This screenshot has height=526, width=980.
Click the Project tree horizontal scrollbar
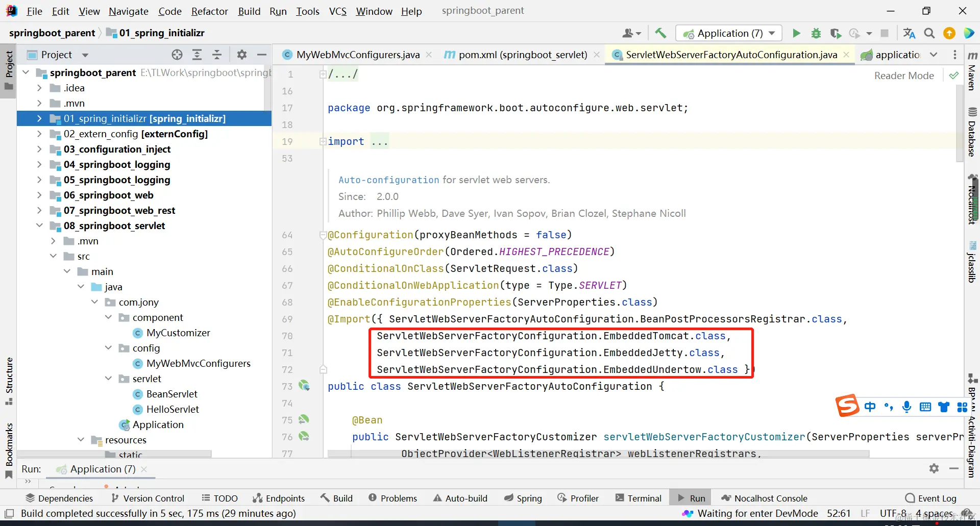point(115,453)
